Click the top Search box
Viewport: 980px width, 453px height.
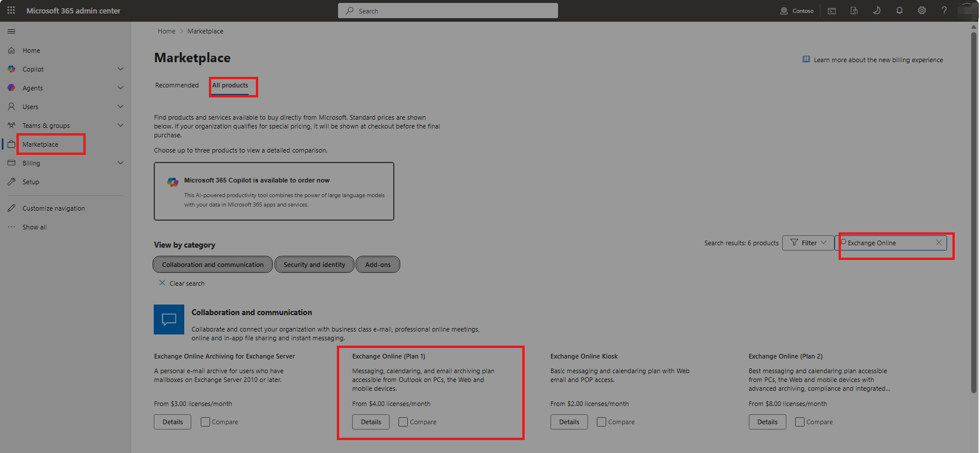click(448, 11)
